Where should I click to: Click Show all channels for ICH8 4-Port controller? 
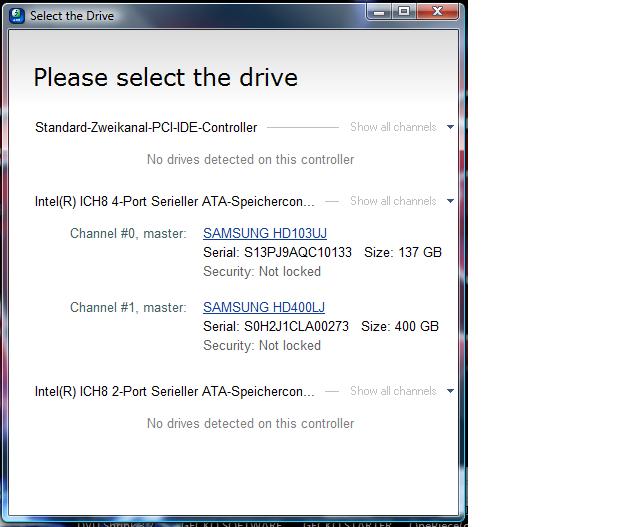393,201
